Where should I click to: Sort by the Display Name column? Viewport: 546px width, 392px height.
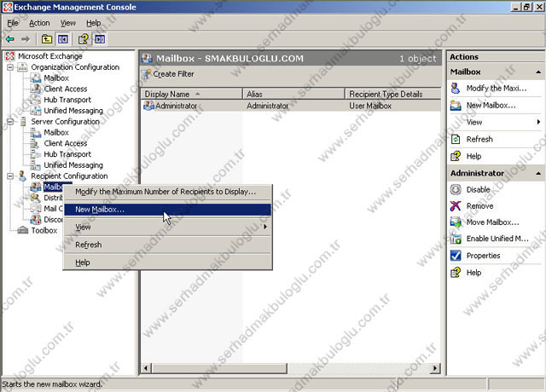pyautogui.click(x=191, y=94)
